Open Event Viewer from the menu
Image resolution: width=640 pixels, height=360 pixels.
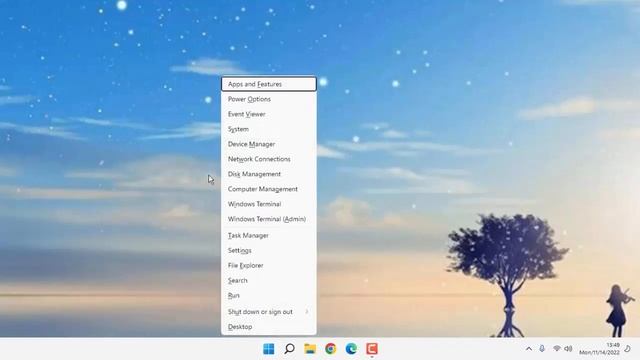[269, 114]
